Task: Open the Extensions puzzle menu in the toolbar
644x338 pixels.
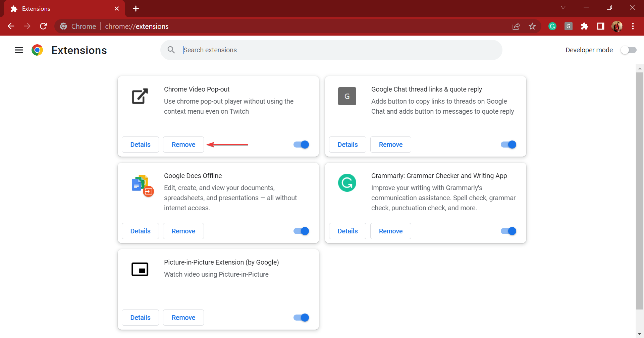Action: coord(585,26)
